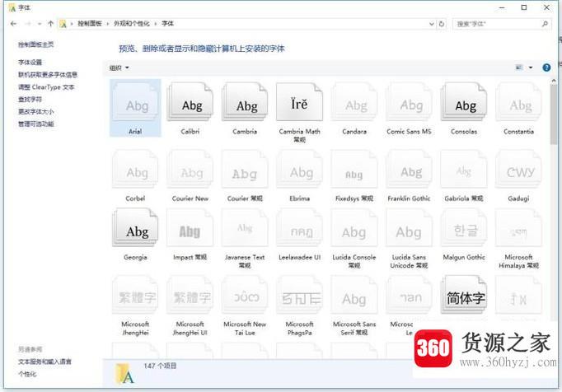Open 字体设置 in the sidebar

point(30,63)
